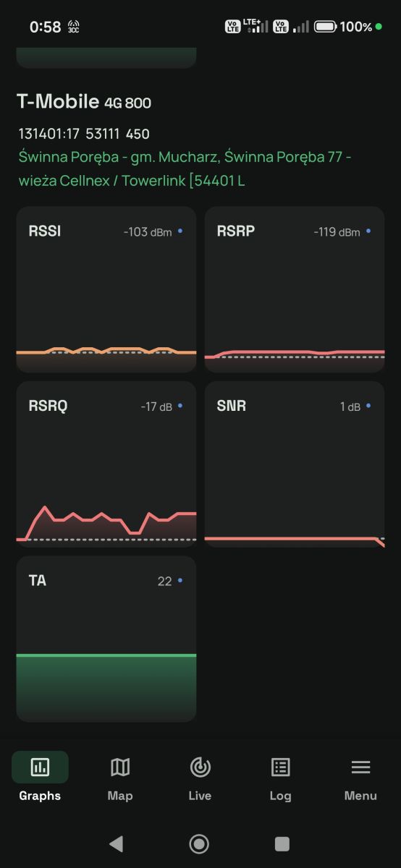Select the TA timing advance card
The width and height of the screenshot is (401, 868).
106,639
